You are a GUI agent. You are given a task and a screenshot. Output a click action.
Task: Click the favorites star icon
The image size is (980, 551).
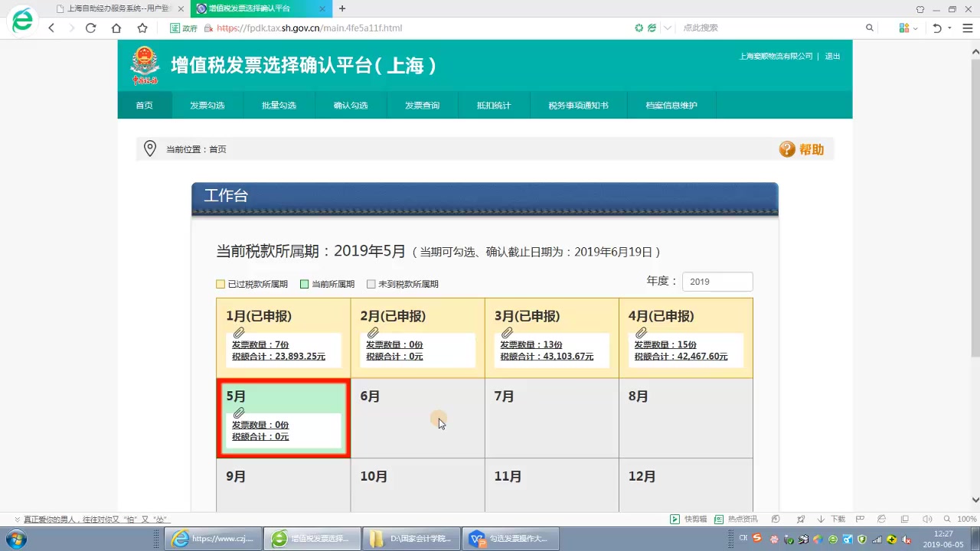(x=142, y=28)
